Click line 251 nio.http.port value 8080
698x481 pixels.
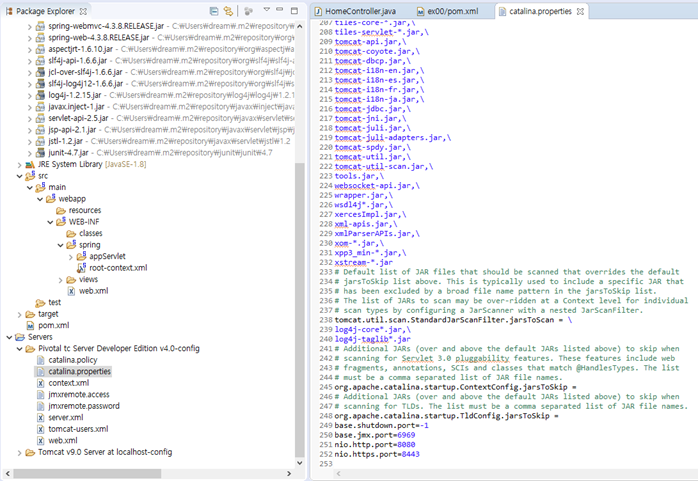click(x=406, y=445)
